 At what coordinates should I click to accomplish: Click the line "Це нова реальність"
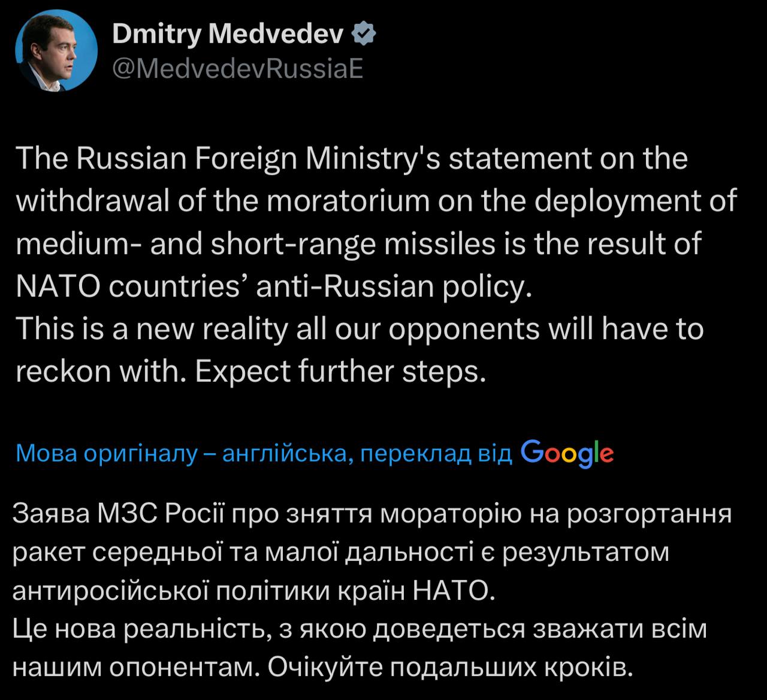pyautogui.click(x=137, y=629)
